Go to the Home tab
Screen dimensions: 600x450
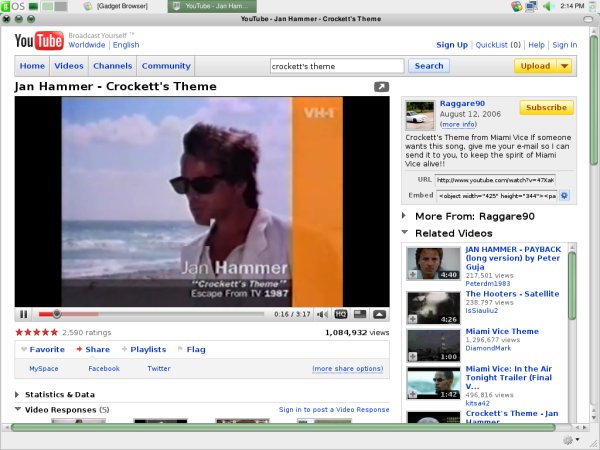32,66
